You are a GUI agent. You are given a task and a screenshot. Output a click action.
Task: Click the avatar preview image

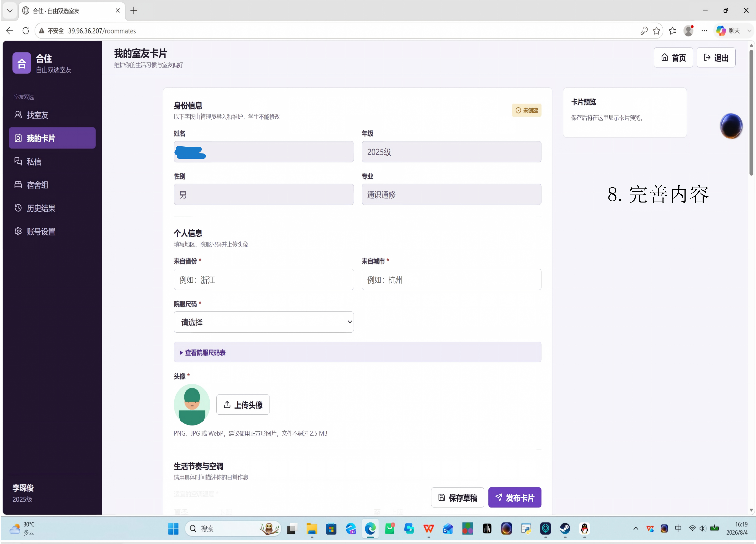click(192, 405)
